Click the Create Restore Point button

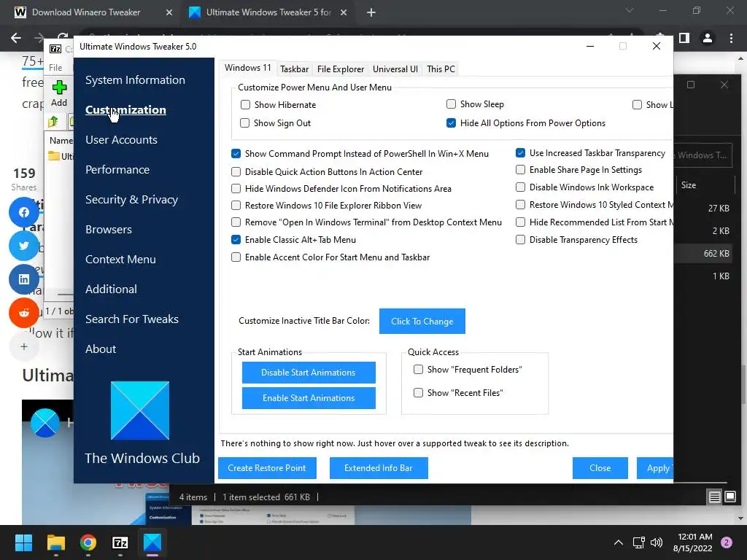(267, 468)
